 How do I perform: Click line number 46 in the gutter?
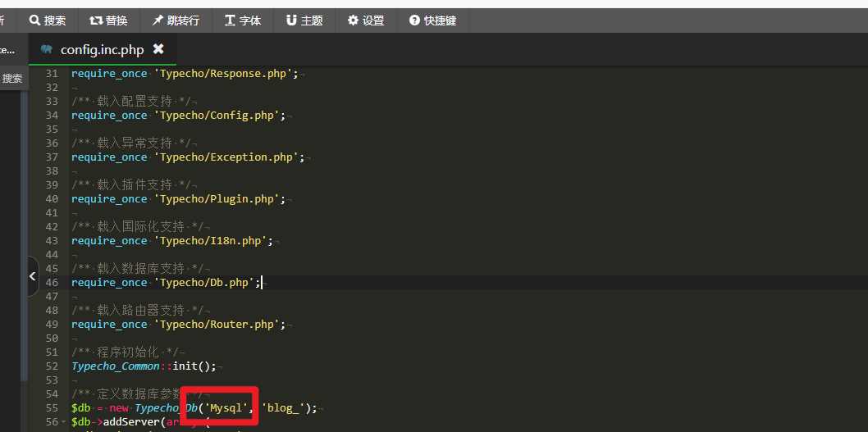click(x=51, y=282)
